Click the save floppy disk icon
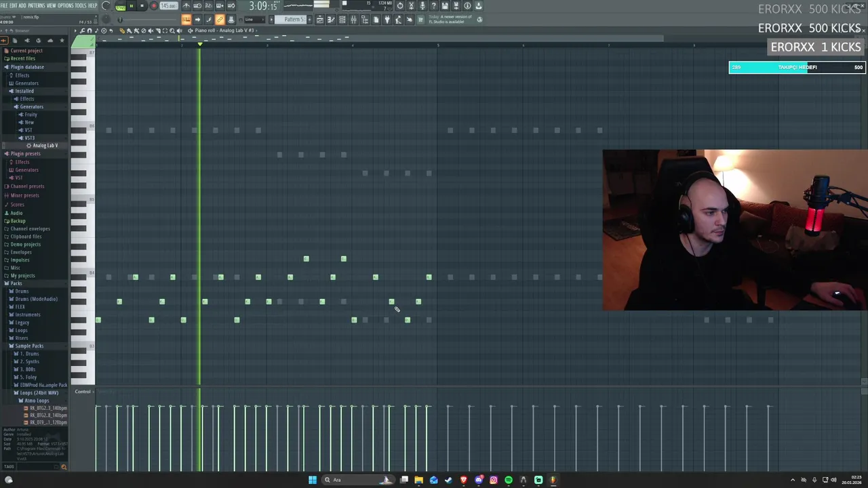 445,5
